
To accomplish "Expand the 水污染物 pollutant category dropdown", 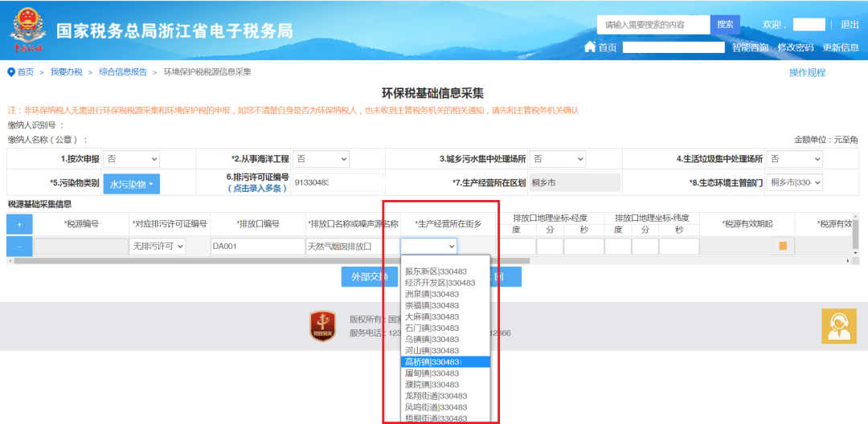I will coord(131,184).
